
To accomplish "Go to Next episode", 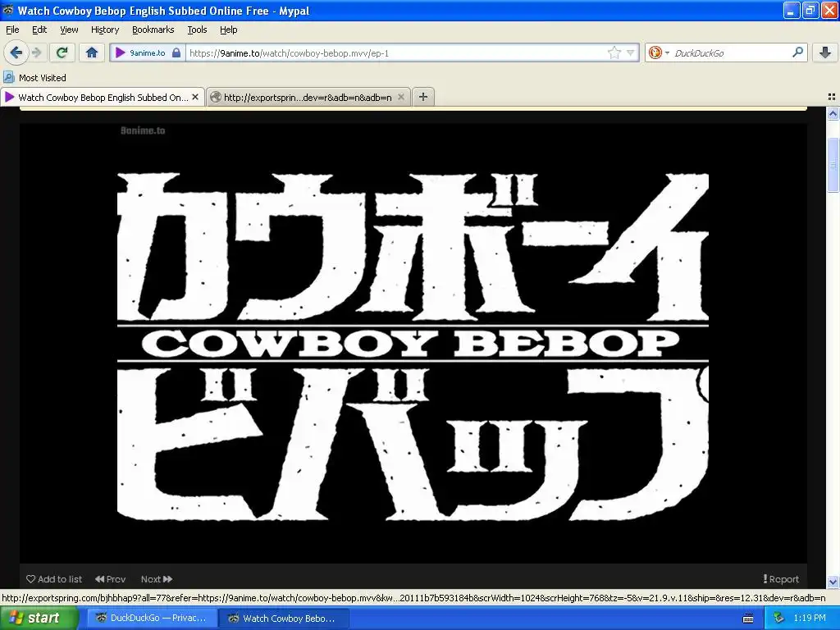I will point(157,579).
